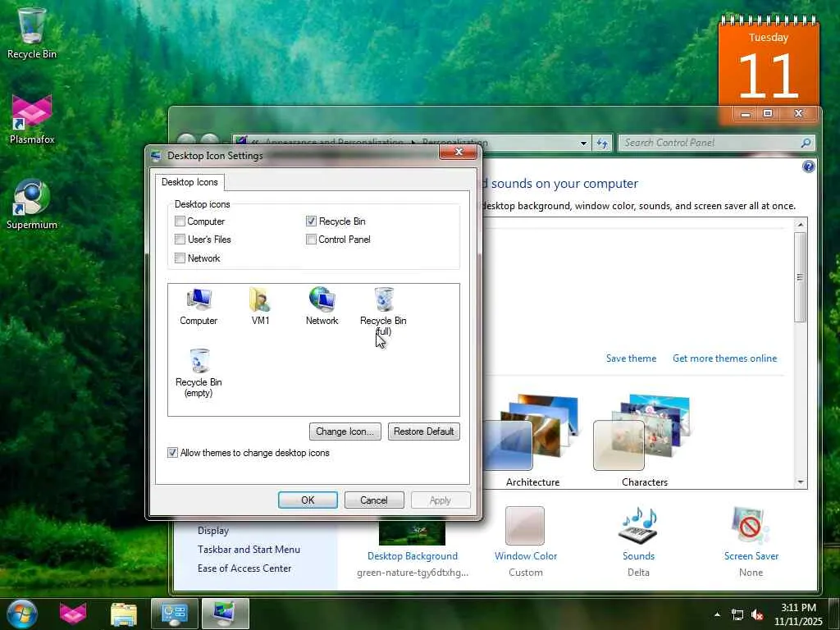Click the network tray icon
Image resolution: width=840 pixels, height=630 pixels.
[737, 615]
